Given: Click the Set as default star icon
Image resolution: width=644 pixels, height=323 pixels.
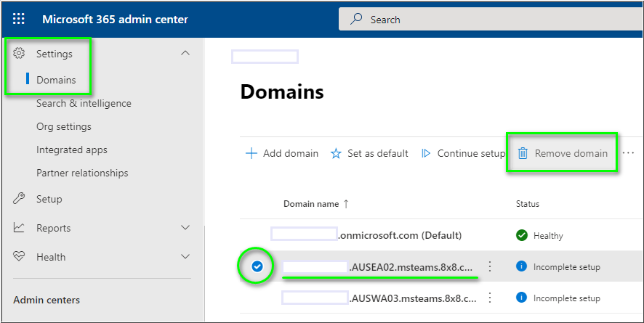Looking at the screenshot, I should [x=336, y=154].
